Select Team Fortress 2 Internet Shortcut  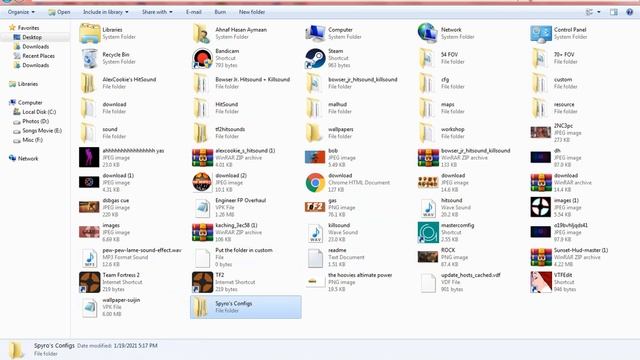pos(111,282)
